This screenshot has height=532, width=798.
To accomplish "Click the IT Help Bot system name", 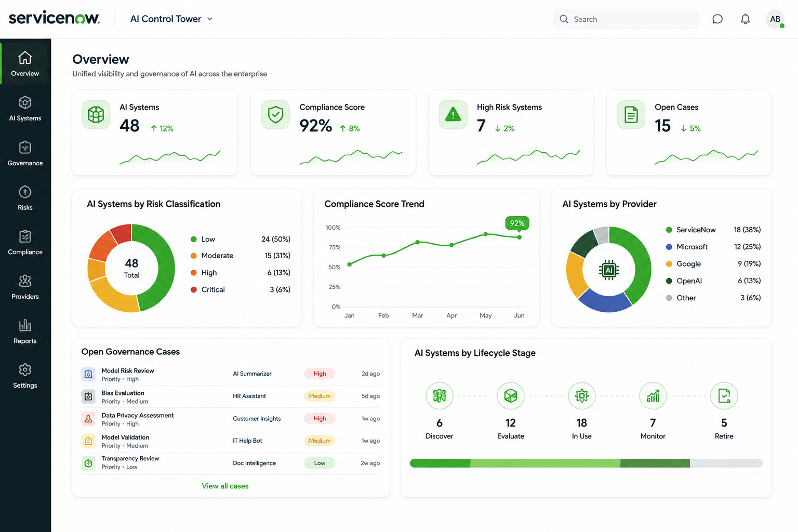I will pos(247,441).
